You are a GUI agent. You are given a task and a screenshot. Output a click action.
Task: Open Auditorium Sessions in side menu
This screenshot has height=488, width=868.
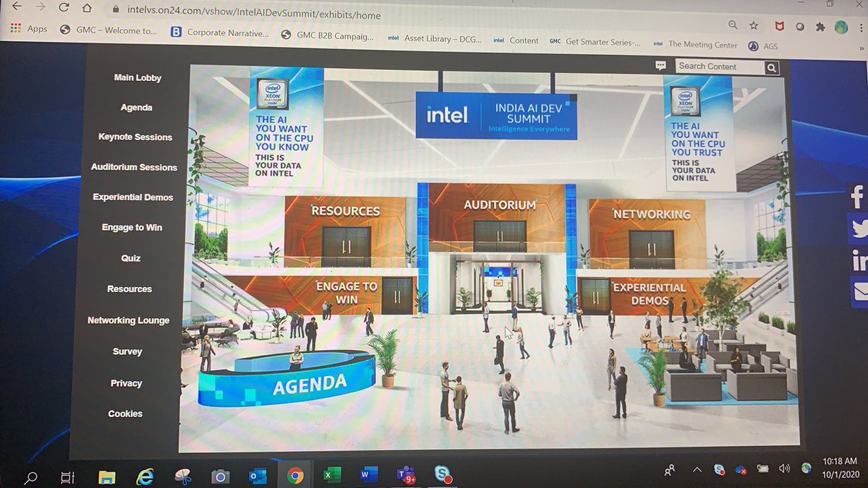[134, 167]
